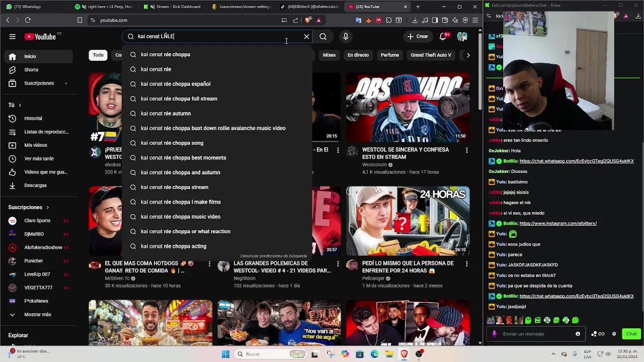Open DjMaRiiO channel
This screenshot has height=362, width=644.
click(x=38, y=234)
